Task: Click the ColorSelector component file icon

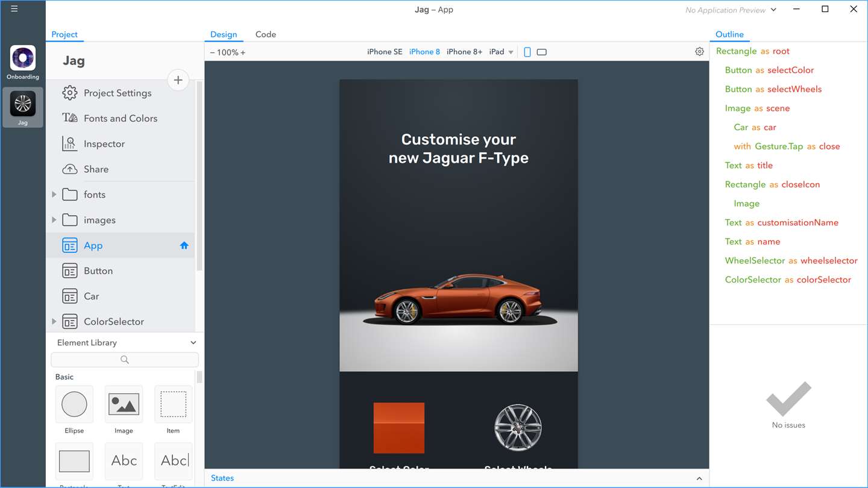Action: pos(70,321)
